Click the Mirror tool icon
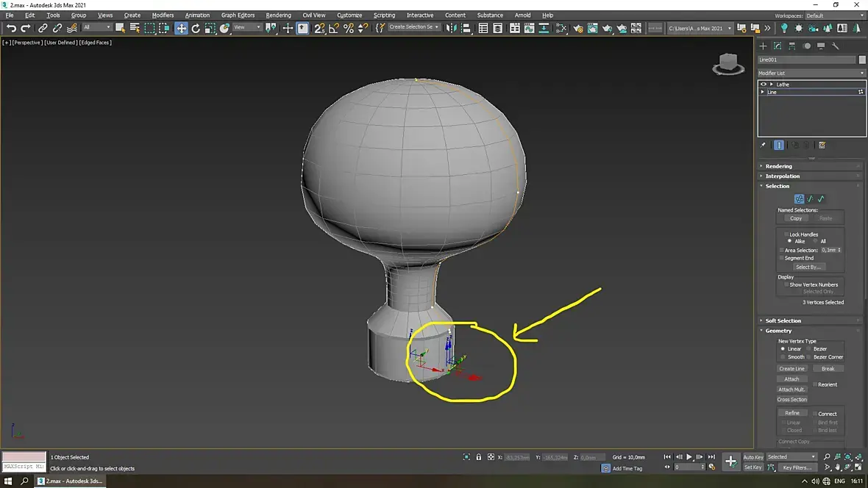This screenshot has width=868, height=488. click(x=452, y=28)
